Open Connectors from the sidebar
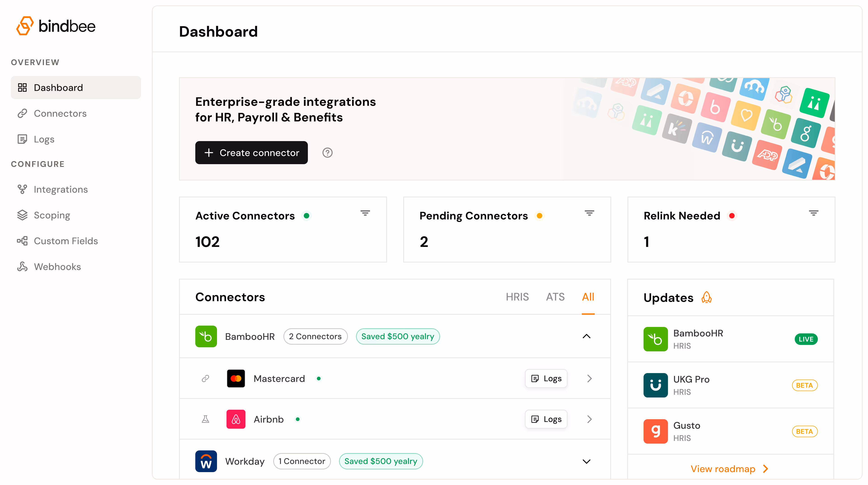The height and width of the screenshot is (485, 868). click(60, 114)
